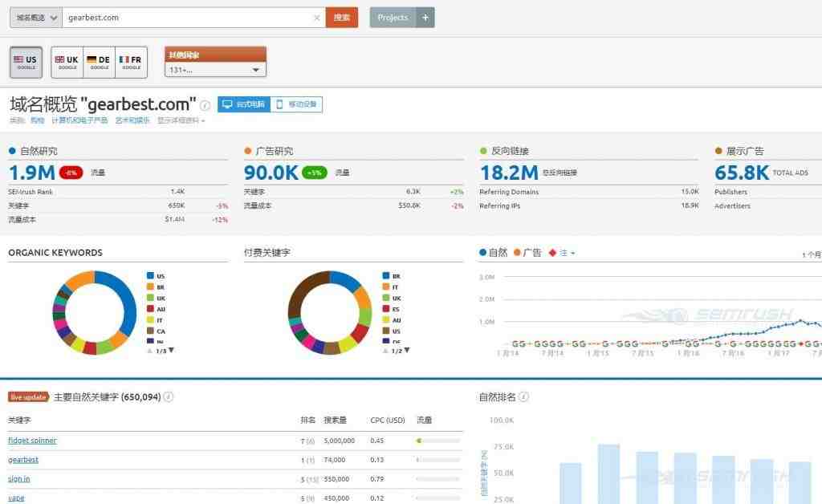Click the 650K organic keywords value

coord(176,205)
